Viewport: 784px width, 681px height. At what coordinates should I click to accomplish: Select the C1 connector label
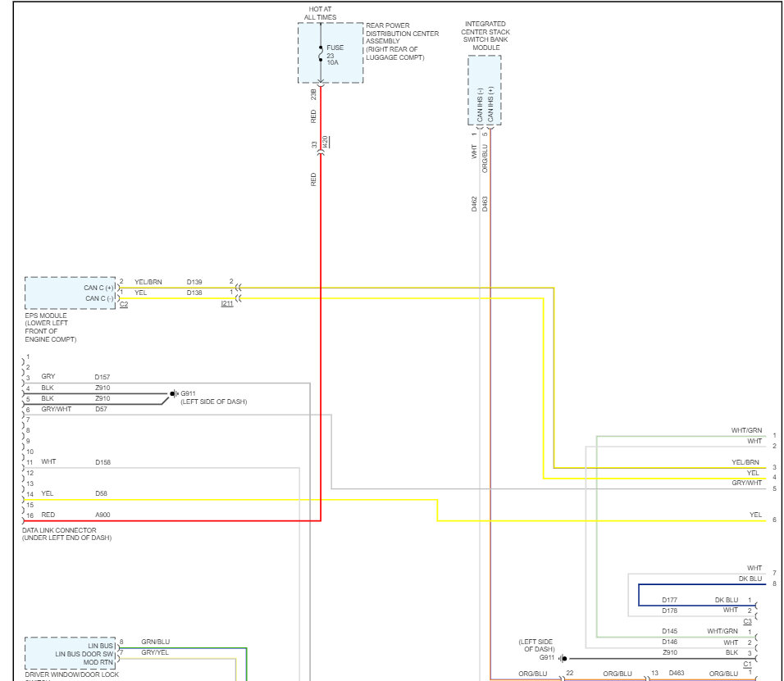(x=747, y=664)
